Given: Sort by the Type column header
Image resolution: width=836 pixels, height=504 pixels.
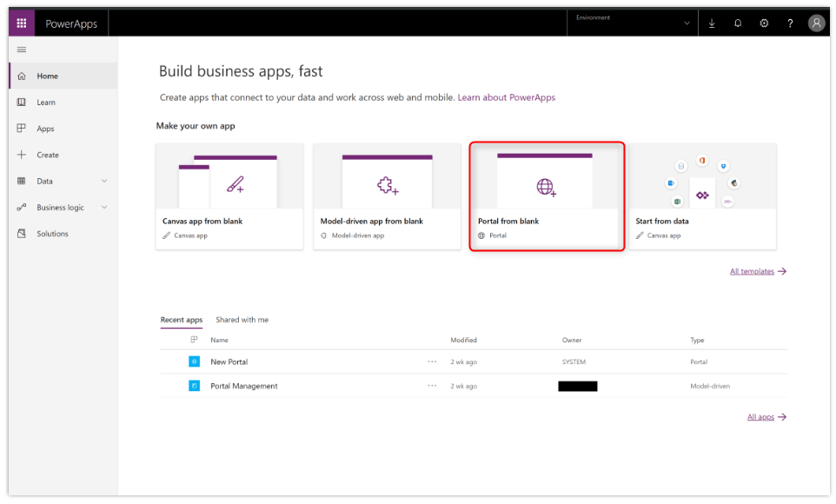Looking at the screenshot, I should coord(697,340).
